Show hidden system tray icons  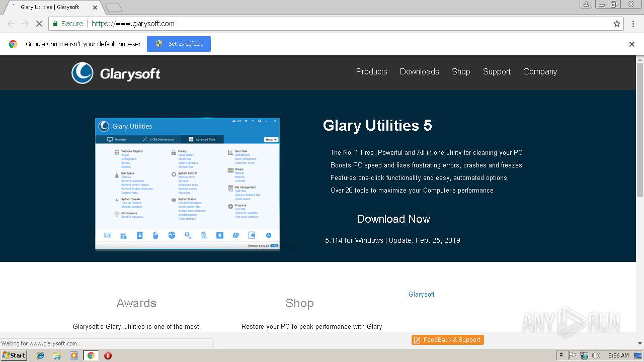point(561,355)
